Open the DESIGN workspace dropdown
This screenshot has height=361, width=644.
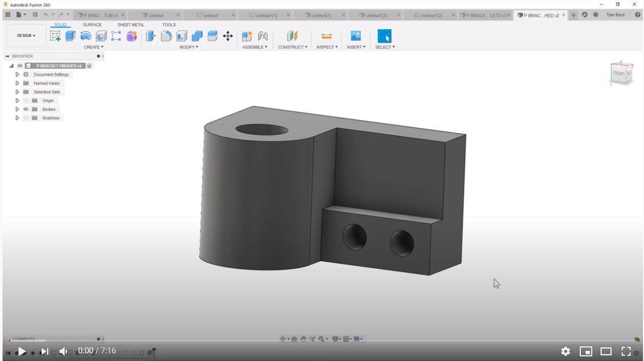(26, 36)
